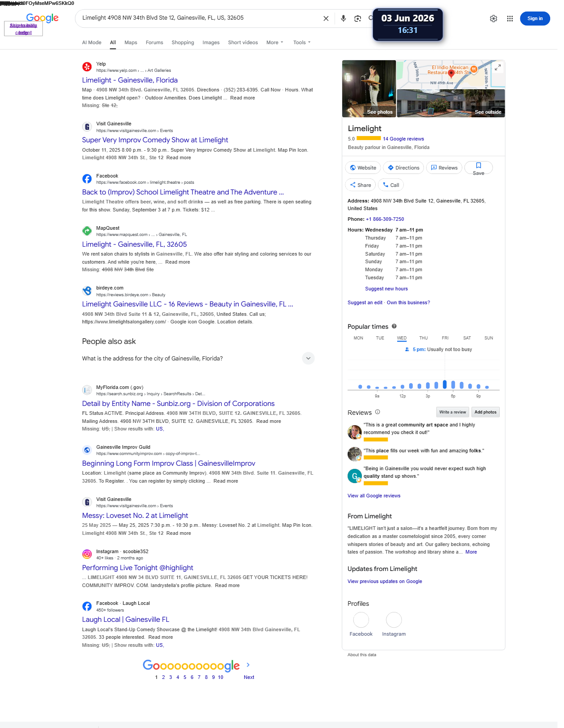Go to the next page with the arrow beside the Gooooogle logo
564x728 pixels.
(248, 665)
